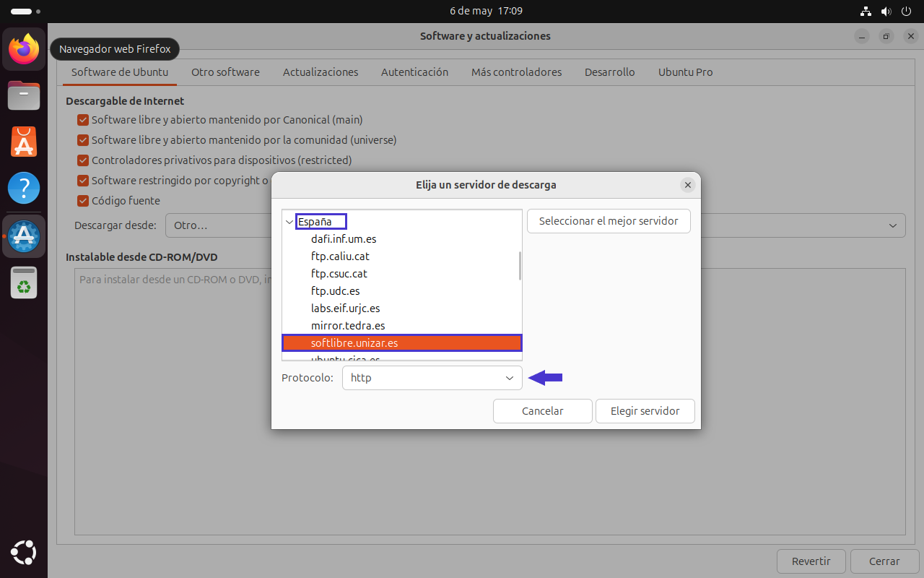This screenshot has width=924, height=578.
Task: Click the Elegir servidor button
Action: tap(645, 411)
